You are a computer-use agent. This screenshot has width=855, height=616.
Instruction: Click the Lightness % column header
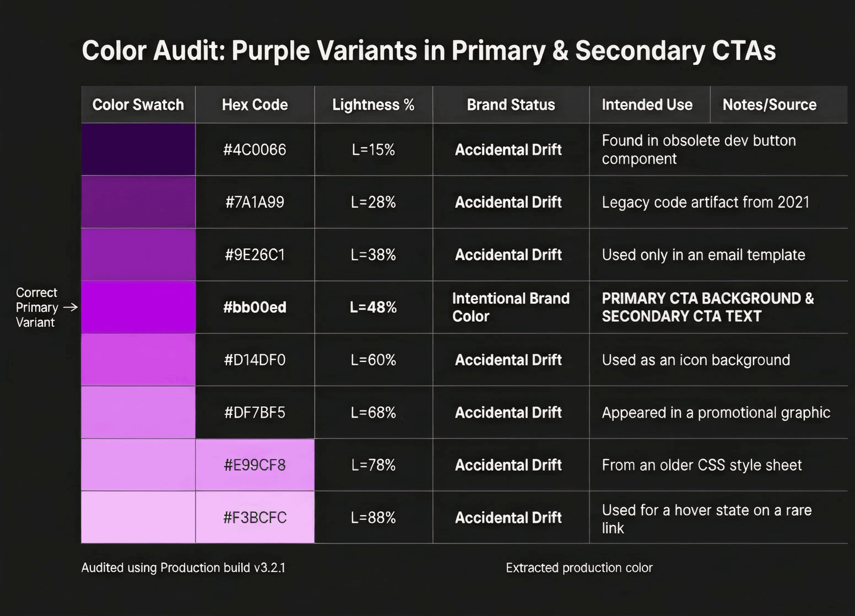pos(373,104)
